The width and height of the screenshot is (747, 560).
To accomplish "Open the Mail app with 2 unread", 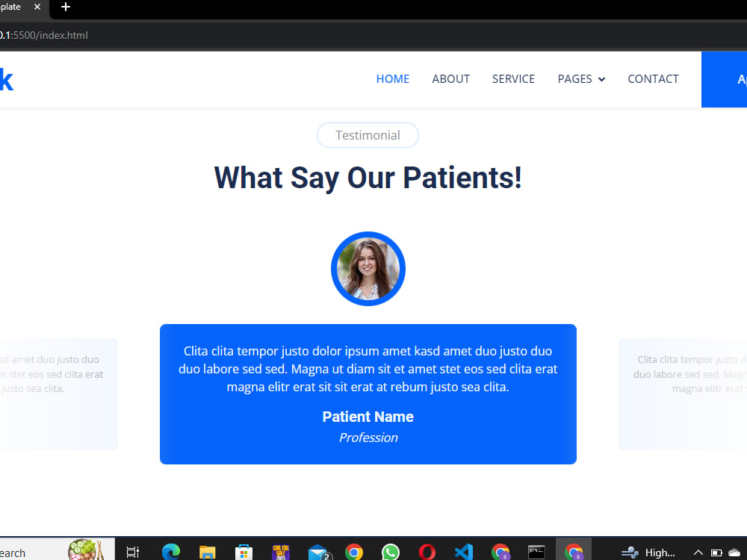I will coord(319,553).
